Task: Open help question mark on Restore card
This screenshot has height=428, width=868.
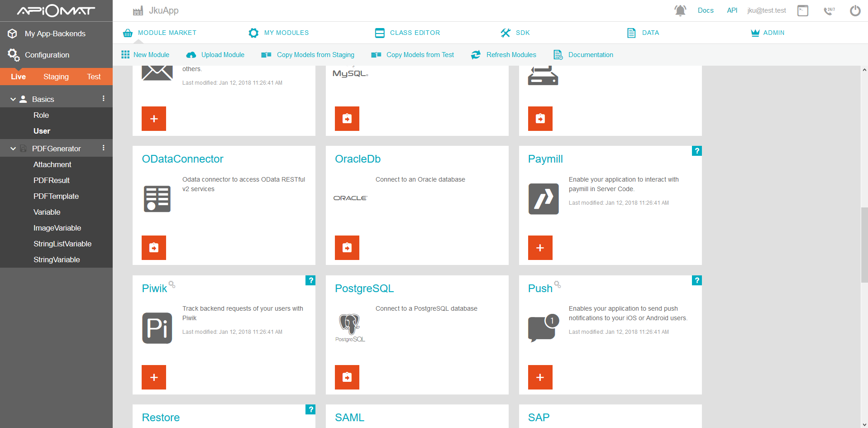Action: coord(310,409)
